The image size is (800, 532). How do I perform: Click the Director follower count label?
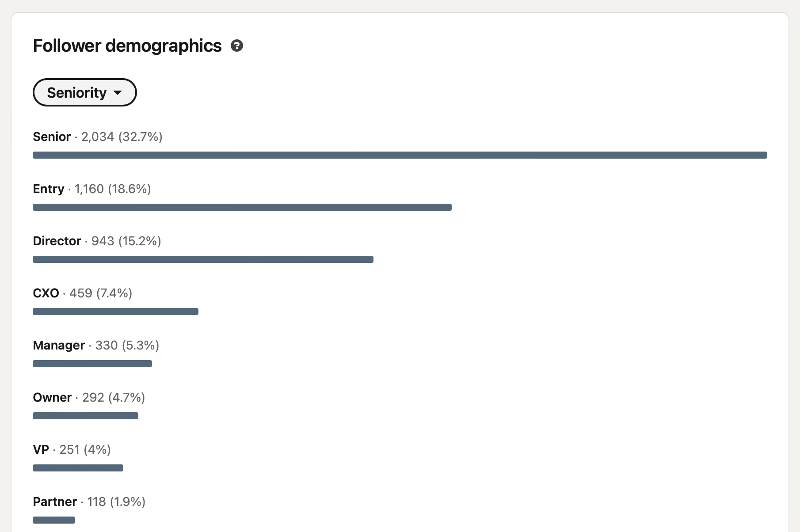coord(97,241)
